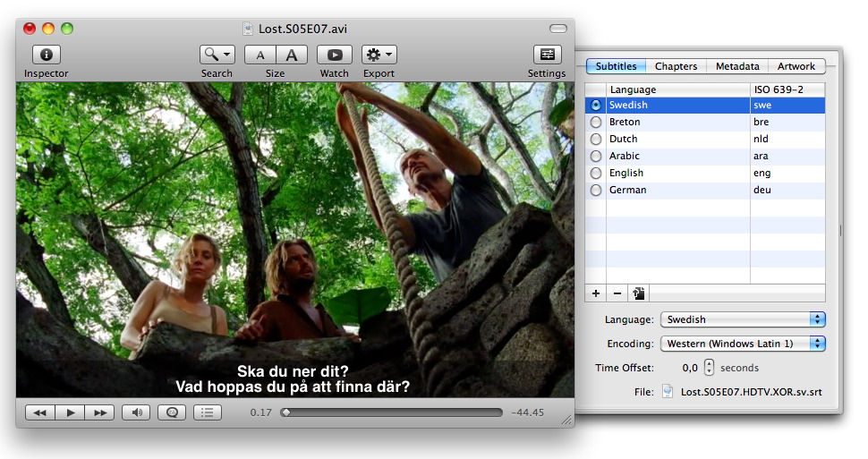
Task: Open the Metadata tab
Action: [737, 66]
